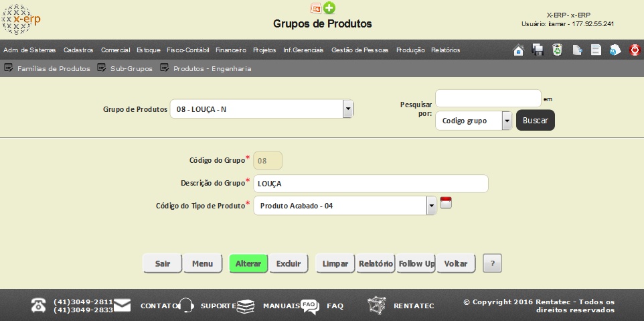Viewport: 644px width, 321px height.
Task: Click the green Alterar button
Action: [248, 263]
